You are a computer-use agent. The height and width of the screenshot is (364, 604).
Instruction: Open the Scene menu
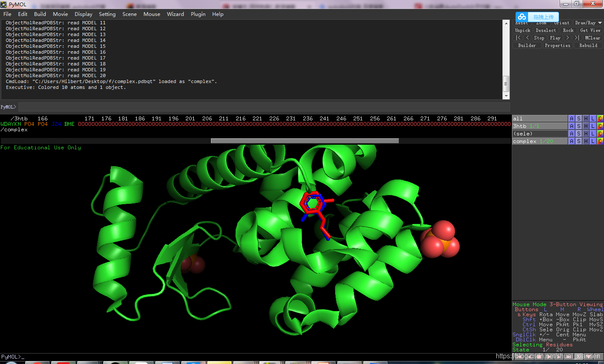pyautogui.click(x=130, y=14)
